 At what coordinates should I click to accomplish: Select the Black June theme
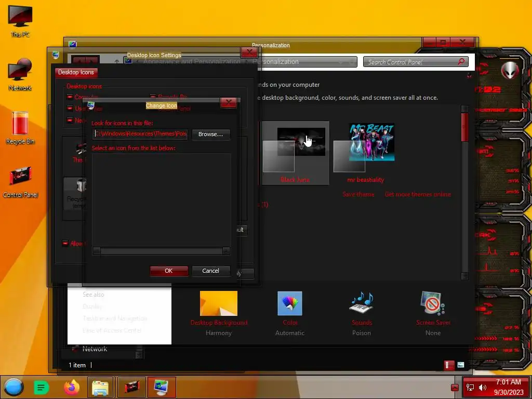tap(295, 153)
